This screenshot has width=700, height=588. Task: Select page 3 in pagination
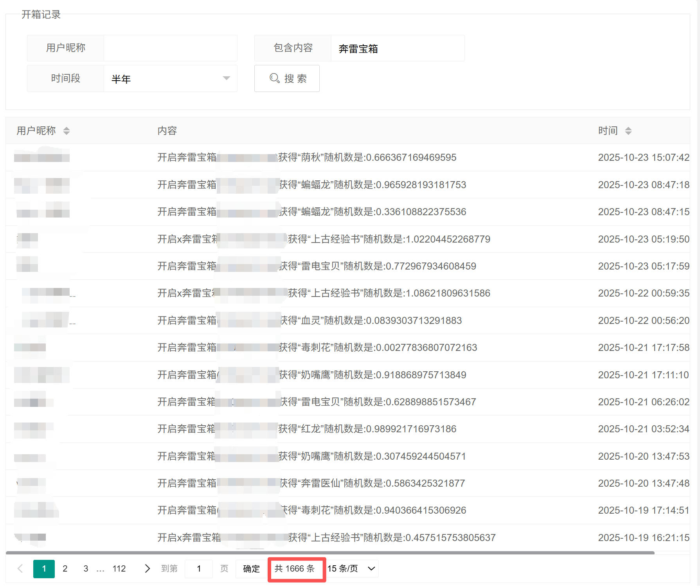pos(86,568)
